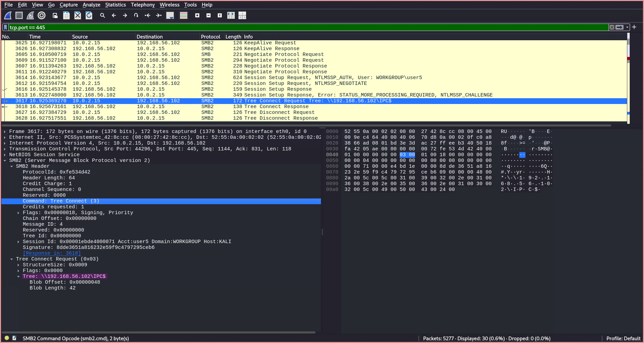Expand the Session Id field
Viewport: 644px width, 343px height.
tap(18, 242)
